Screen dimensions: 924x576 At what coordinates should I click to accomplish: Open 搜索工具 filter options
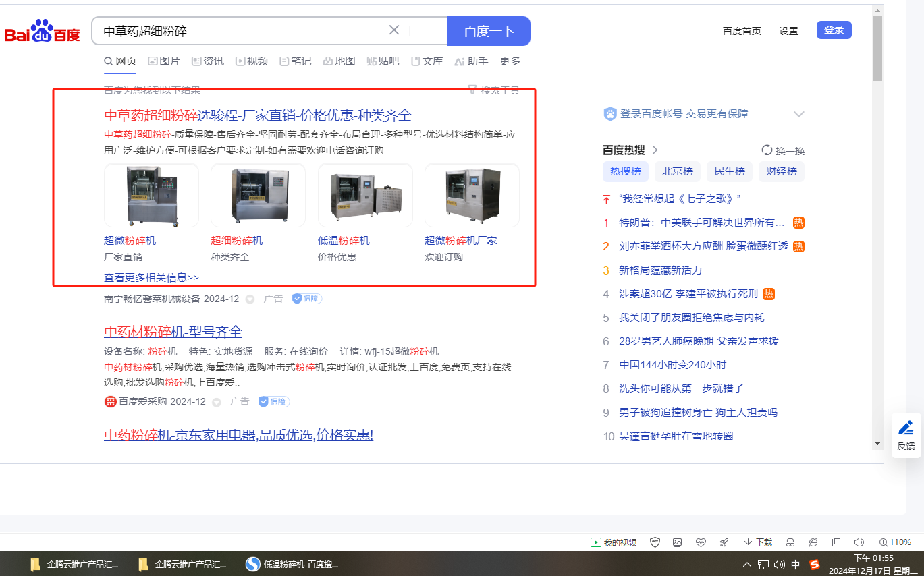tap(493, 90)
